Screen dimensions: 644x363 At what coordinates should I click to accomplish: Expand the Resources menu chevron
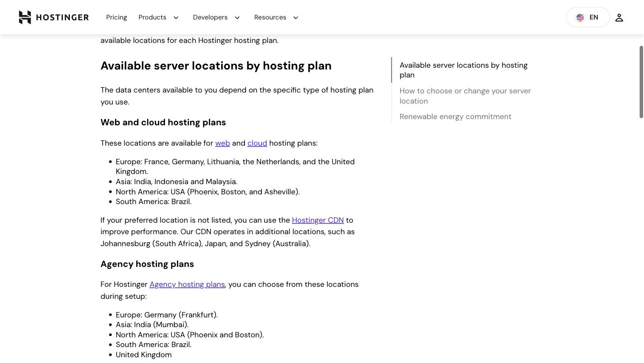click(x=296, y=17)
